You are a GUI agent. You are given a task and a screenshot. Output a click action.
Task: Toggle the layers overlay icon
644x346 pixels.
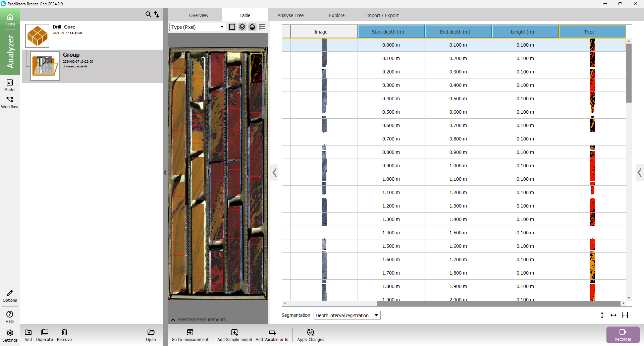point(242,27)
